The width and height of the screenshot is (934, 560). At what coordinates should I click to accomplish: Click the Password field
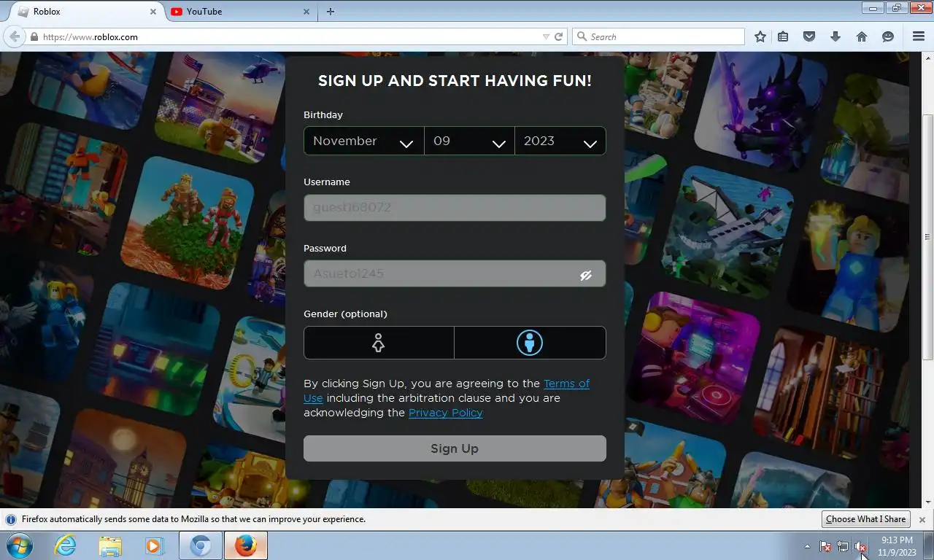coord(455,273)
